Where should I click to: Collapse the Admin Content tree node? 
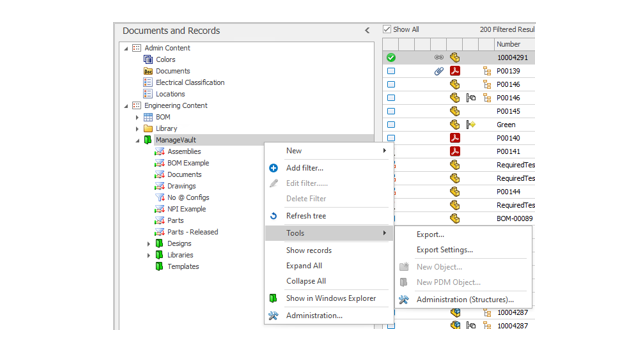[x=126, y=48]
